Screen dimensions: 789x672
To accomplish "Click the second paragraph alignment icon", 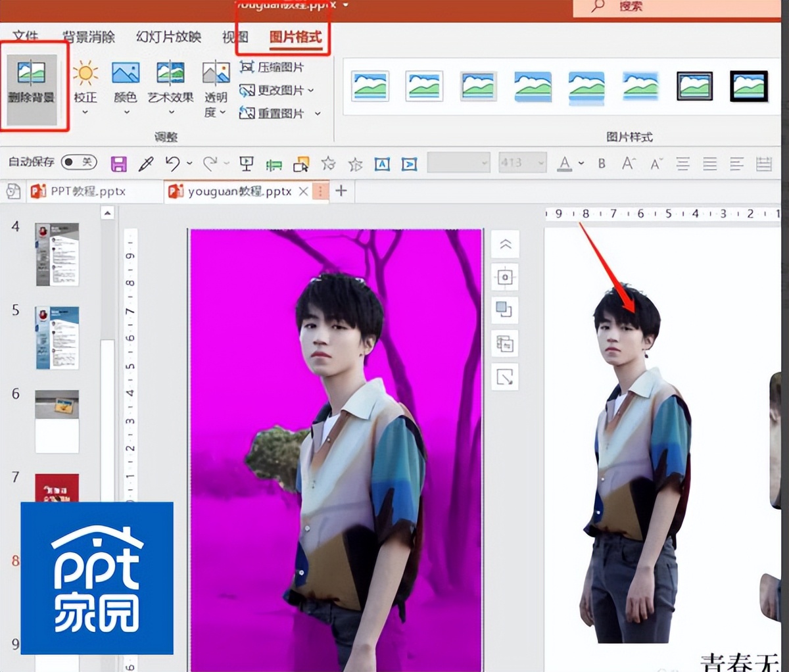I will tap(710, 164).
